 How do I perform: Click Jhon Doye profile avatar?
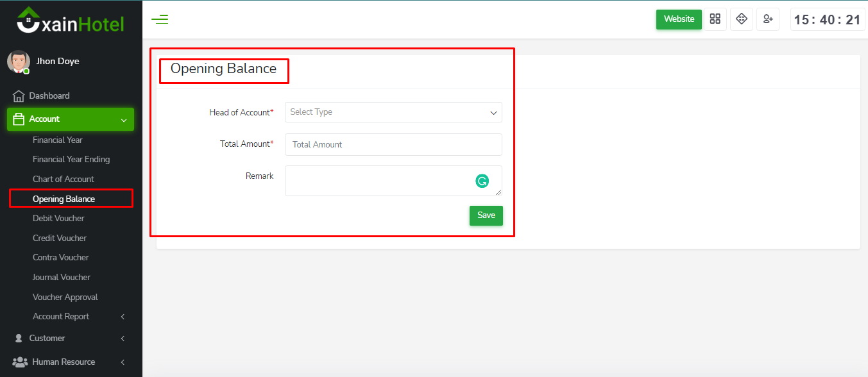click(x=18, y=62)
